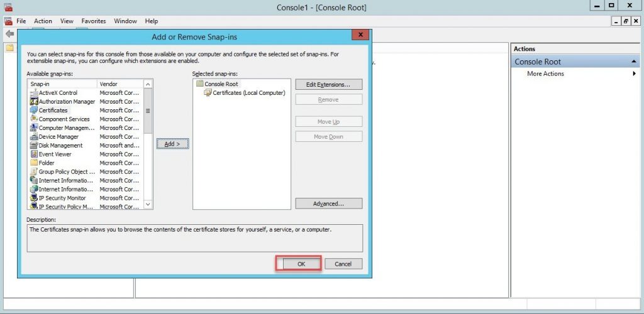Screen dimensions: 644x314
Task: Click the Computer Management snap-in icon
Action: pos(34,128)
